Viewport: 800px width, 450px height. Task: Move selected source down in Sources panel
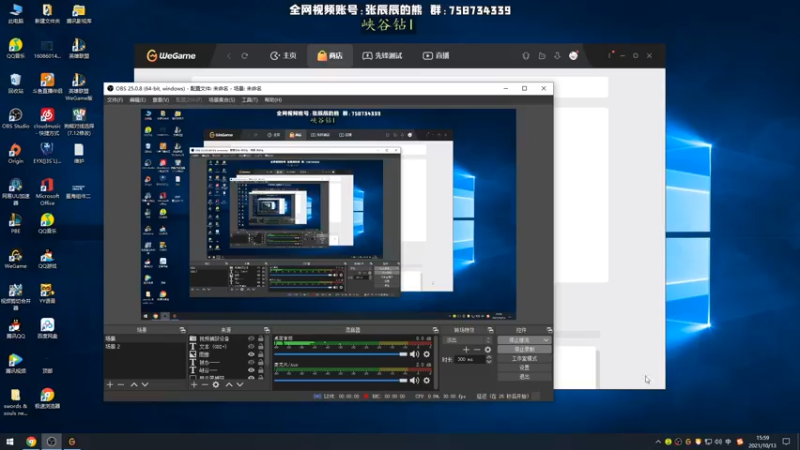(x=240, y=385)
